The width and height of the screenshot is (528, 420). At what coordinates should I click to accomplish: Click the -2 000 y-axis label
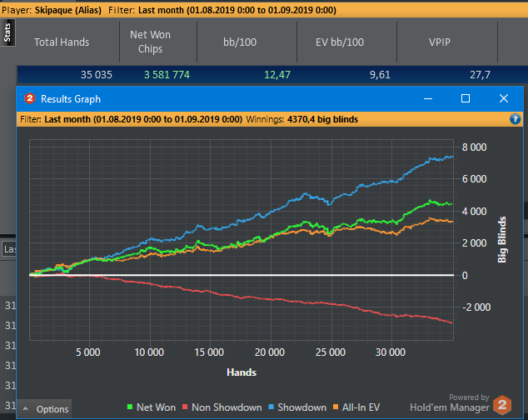click(476, 307)
